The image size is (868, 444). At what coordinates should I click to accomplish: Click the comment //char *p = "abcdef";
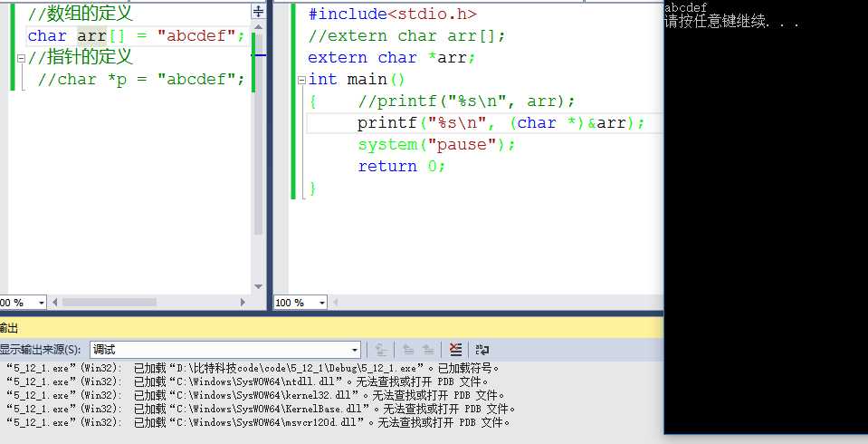(x=141, y=79)
